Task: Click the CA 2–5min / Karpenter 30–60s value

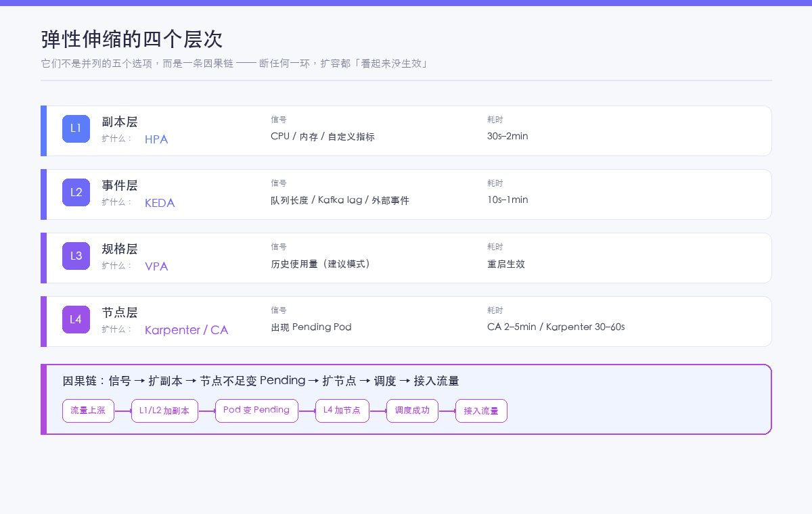Action: coord(556,327)
